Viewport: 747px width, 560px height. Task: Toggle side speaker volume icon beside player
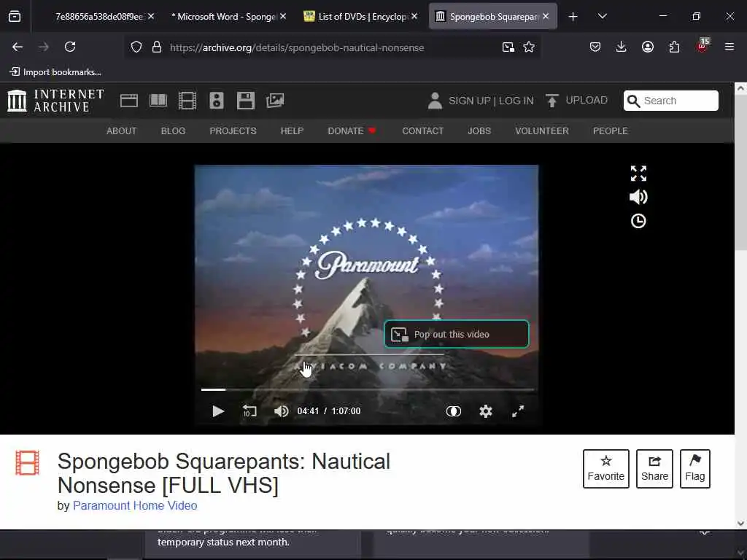pos(638,197)
